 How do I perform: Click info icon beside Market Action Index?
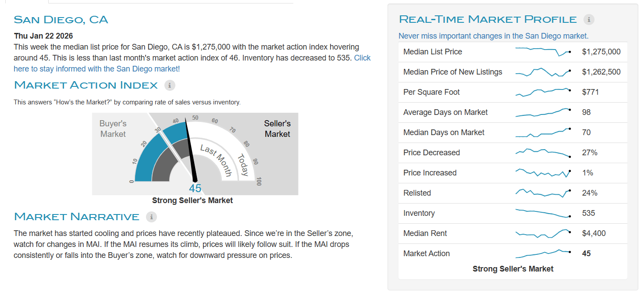tap(170, 85)
